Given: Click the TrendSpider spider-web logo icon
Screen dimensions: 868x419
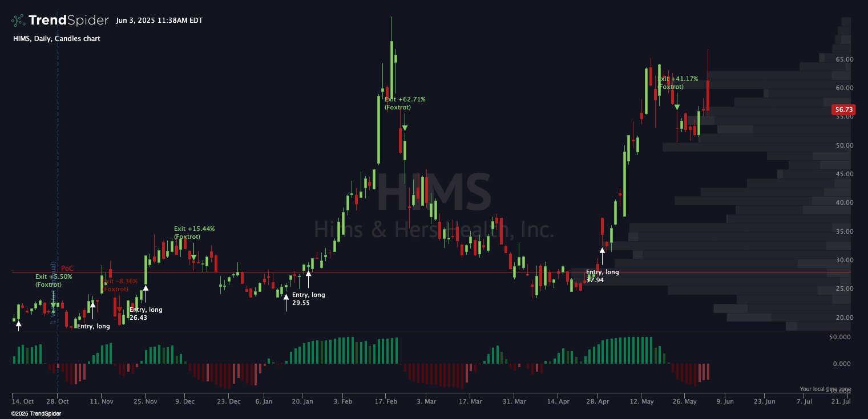Looking at the screenshot, I should pos(19,21).
